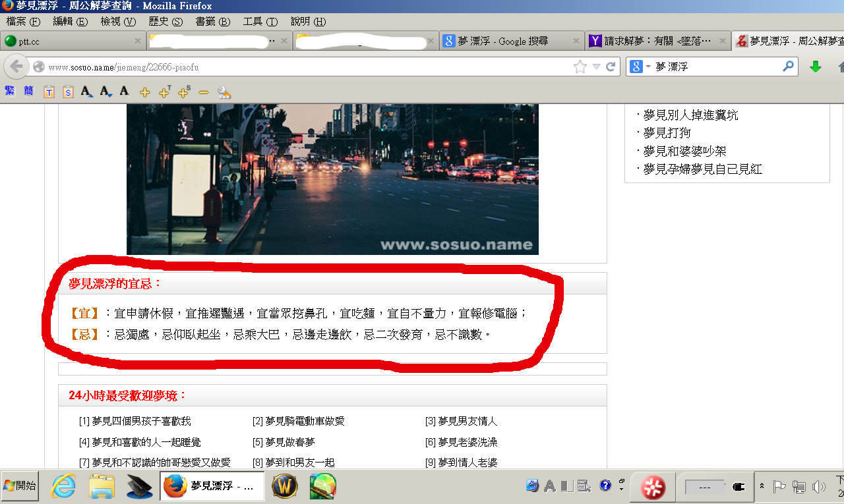Click the IME help question mark icon
This screenshot has width=844, height=504.
(x=605, y=486)
